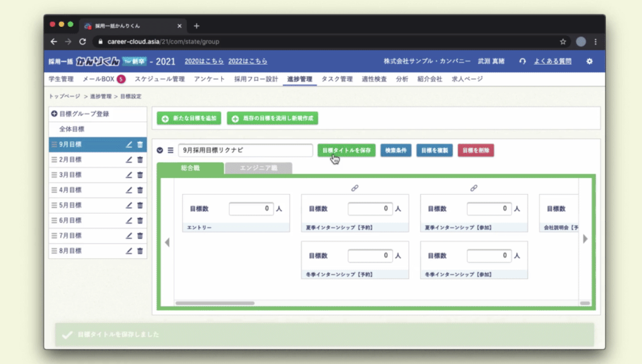Open the スケジュール管理 menu
The height and width of the screenshot is (364, 642).
[x=160, y=79]
